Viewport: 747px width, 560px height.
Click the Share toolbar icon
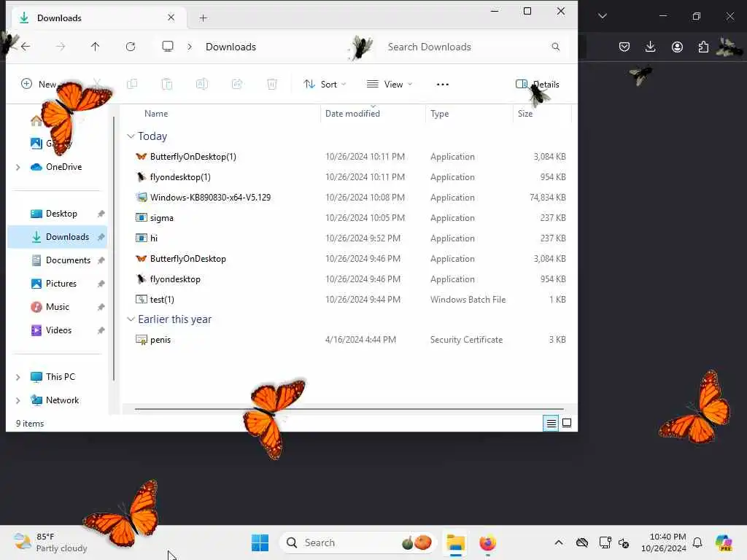(x=237, y=85)
